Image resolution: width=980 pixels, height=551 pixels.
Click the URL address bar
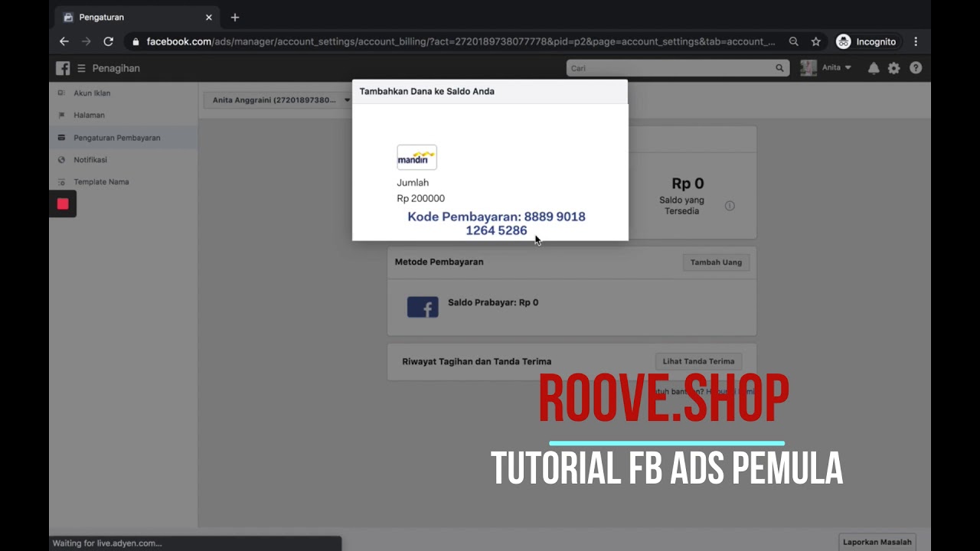[x=461, y=41]
